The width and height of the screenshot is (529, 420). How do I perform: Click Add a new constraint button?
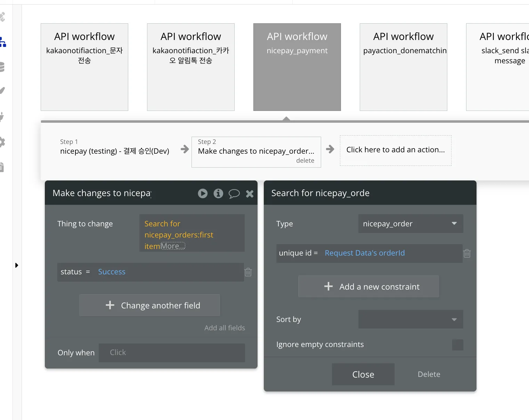(368, 286)
